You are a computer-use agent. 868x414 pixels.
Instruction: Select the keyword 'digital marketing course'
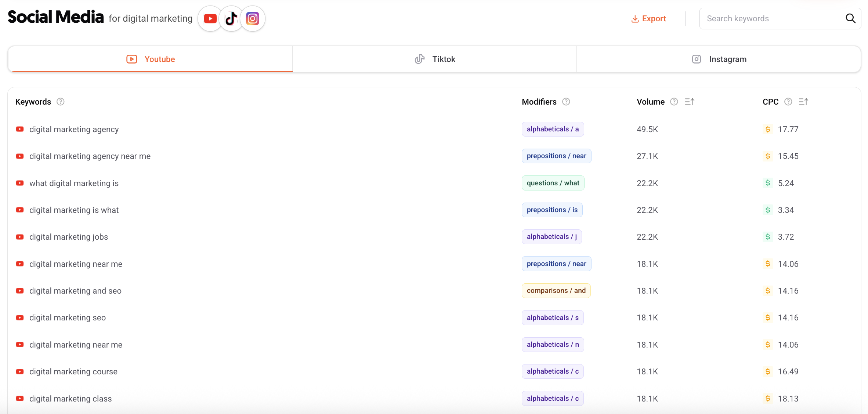pos(73,371)
